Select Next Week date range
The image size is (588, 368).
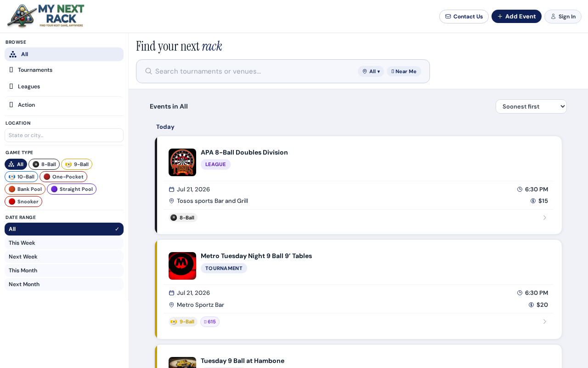[x=64, y=257]
